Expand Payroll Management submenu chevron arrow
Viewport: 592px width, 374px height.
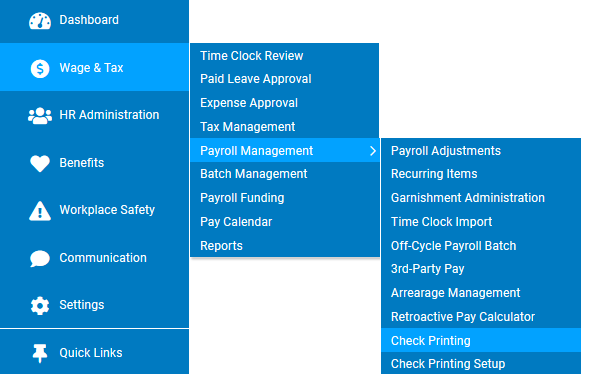373,151
